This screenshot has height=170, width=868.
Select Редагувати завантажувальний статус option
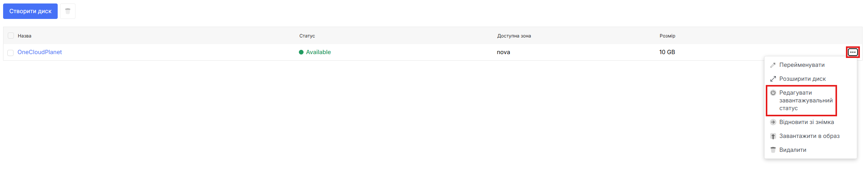(x=805, y=100)
